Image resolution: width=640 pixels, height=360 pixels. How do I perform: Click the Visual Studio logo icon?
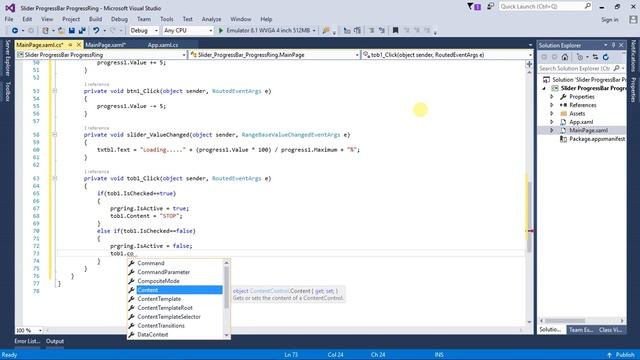coord(10,8)
